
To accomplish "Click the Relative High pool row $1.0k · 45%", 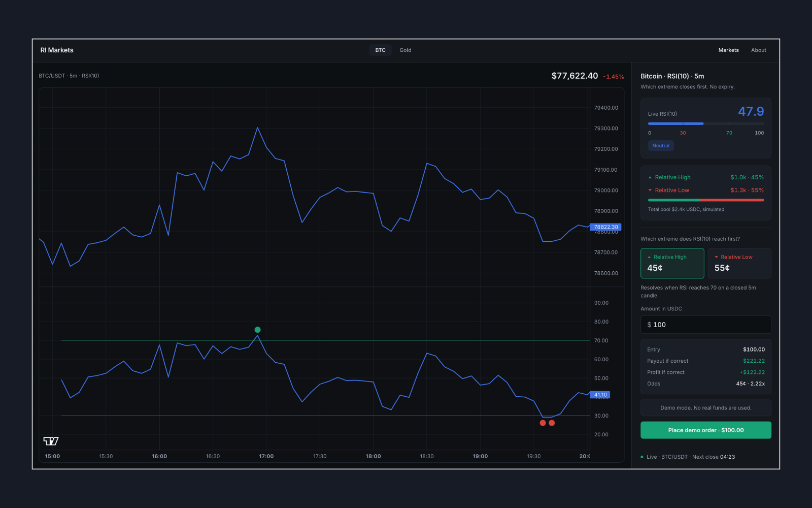I will (705, 177).
